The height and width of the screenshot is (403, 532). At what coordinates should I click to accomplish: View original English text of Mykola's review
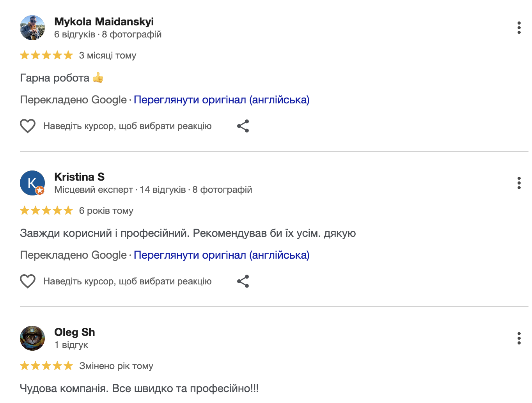click(x=222, y=100)
